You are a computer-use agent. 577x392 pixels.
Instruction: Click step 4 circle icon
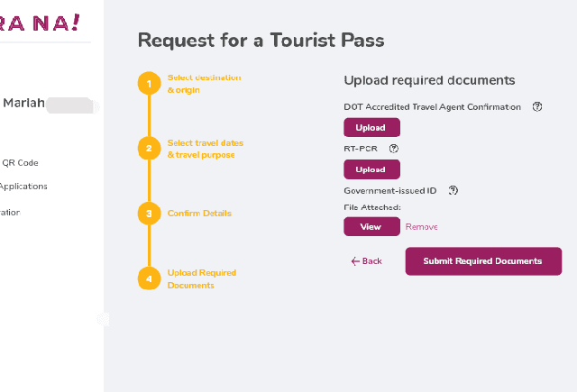tap(149, 278)
